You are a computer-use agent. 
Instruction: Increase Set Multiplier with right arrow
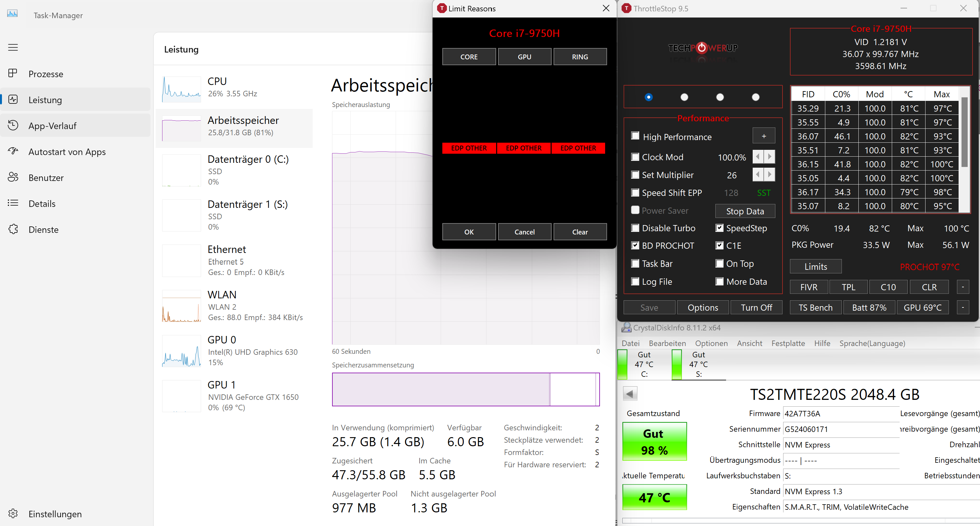770,174
